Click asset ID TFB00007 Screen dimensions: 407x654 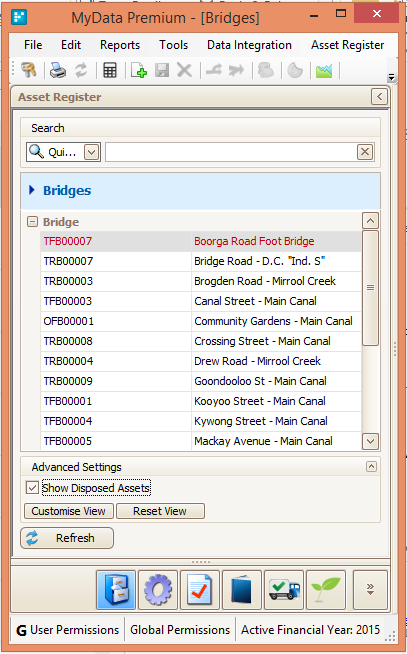(68, 241)
